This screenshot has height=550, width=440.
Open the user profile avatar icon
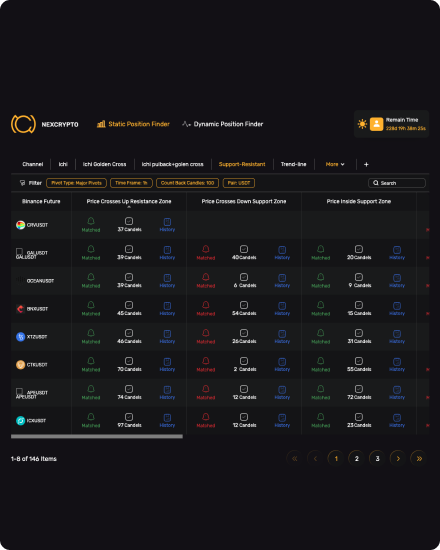[x=376, y=124]
